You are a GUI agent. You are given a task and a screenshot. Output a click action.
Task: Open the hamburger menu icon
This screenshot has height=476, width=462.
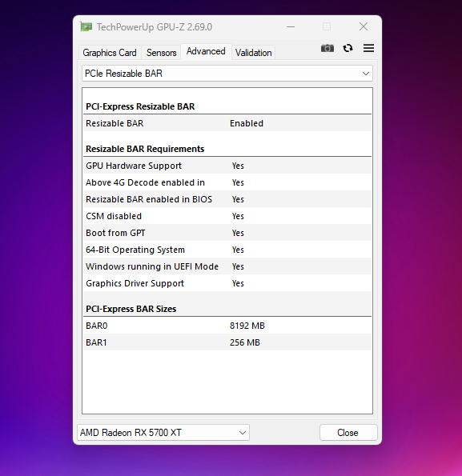368,48
